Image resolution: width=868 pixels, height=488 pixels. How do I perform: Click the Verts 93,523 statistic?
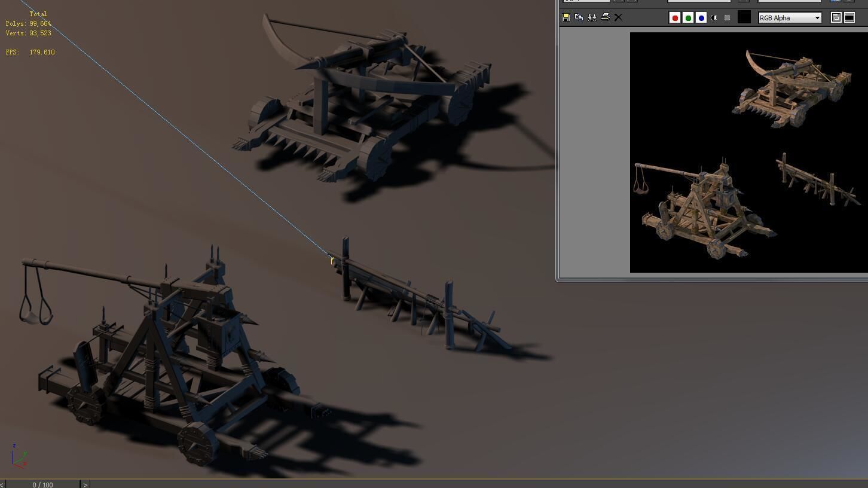pos(28,33)
